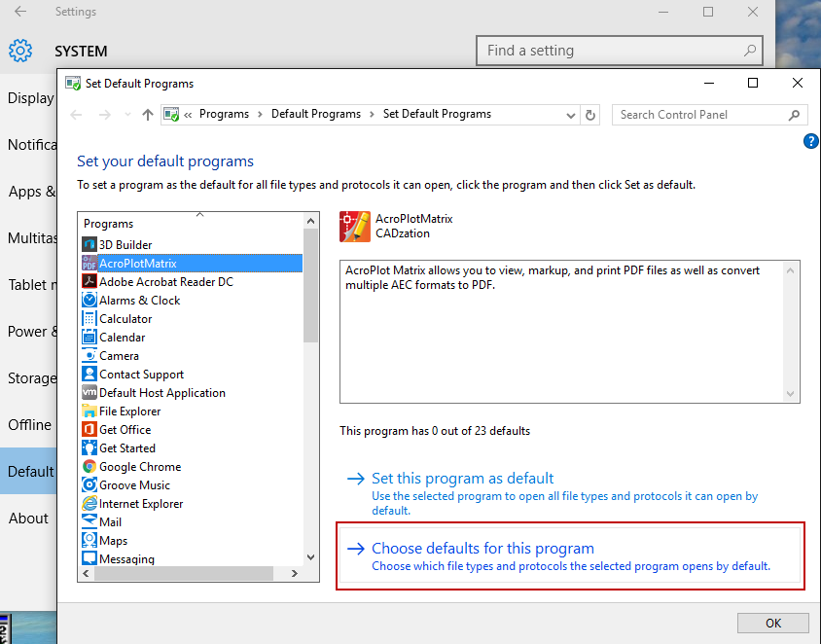Select Internet Explorer in the Programs list
The height and width of the screenshot is (644, 821).
[x=141, y=504]
